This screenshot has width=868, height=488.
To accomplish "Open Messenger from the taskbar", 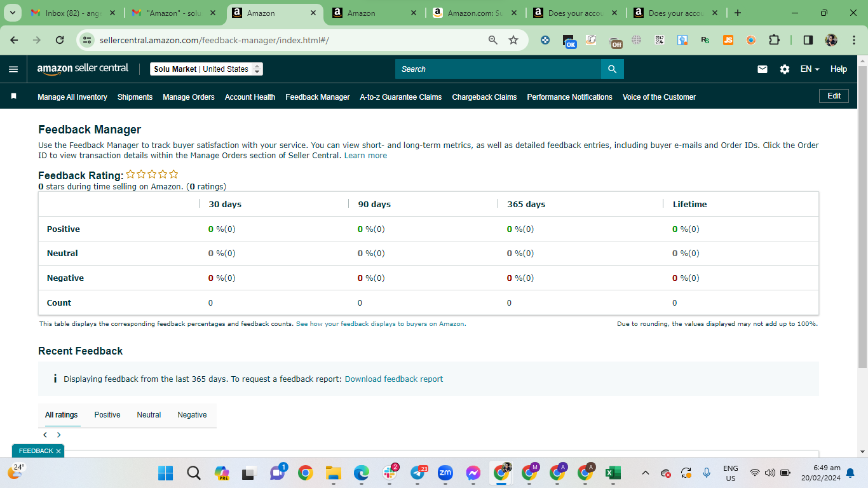I will 473,473.
